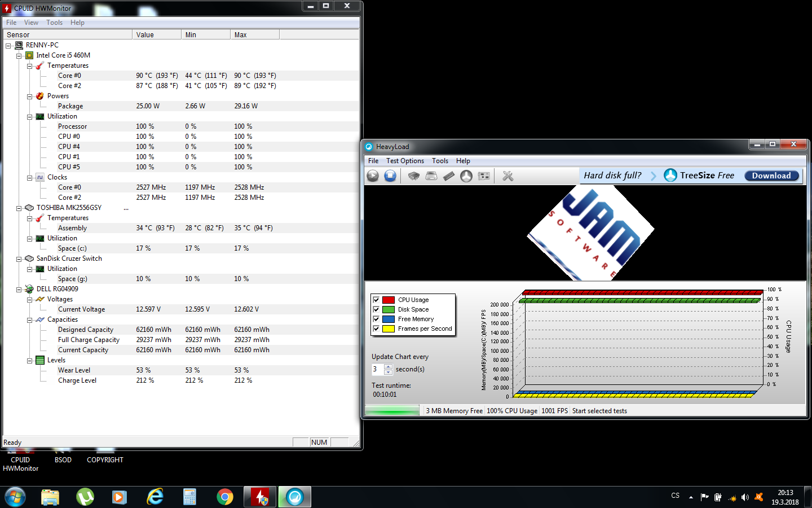This screenshot has width=812, height=508.
Task: Uncheck the CPU Usage chart checkbox
Action: point(376,300)
